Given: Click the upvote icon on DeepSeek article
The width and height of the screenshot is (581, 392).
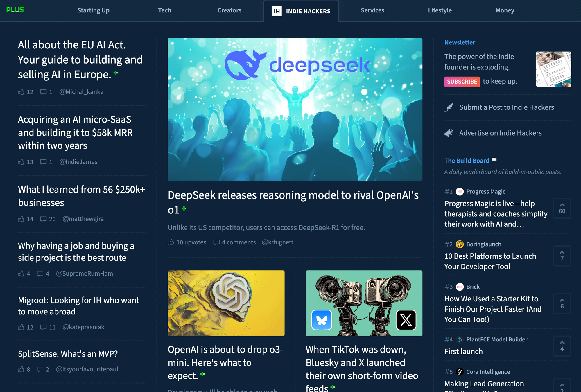Looking at the screenshot, I should click(171, 242).
